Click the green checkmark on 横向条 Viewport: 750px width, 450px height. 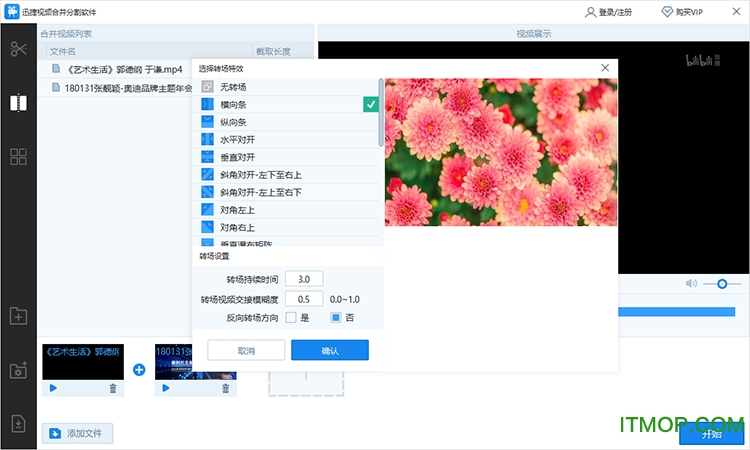click(x=371, y=104)
